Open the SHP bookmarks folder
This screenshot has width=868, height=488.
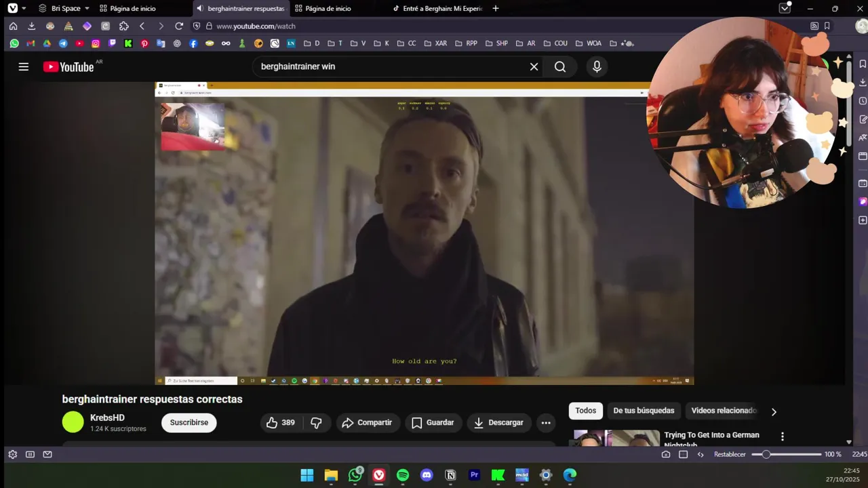496,43
